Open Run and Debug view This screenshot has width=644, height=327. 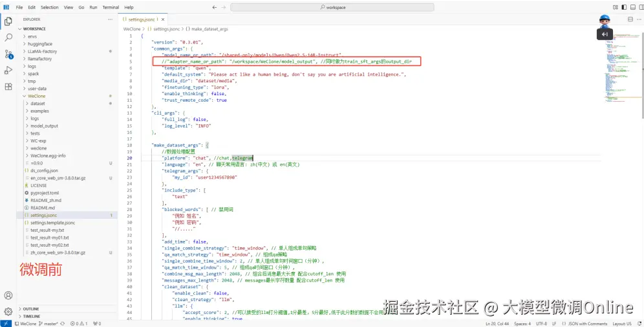click(8, 71)
